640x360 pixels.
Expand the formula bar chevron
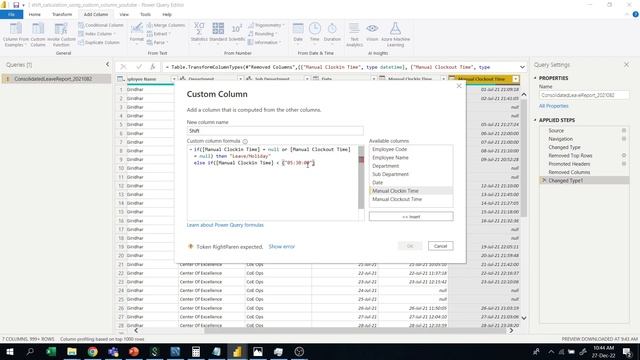522,67
